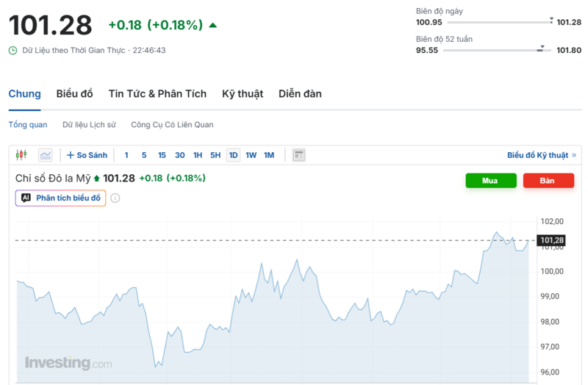
Task: Go to the Kỹ thuật tab
Action: point(243,94)
